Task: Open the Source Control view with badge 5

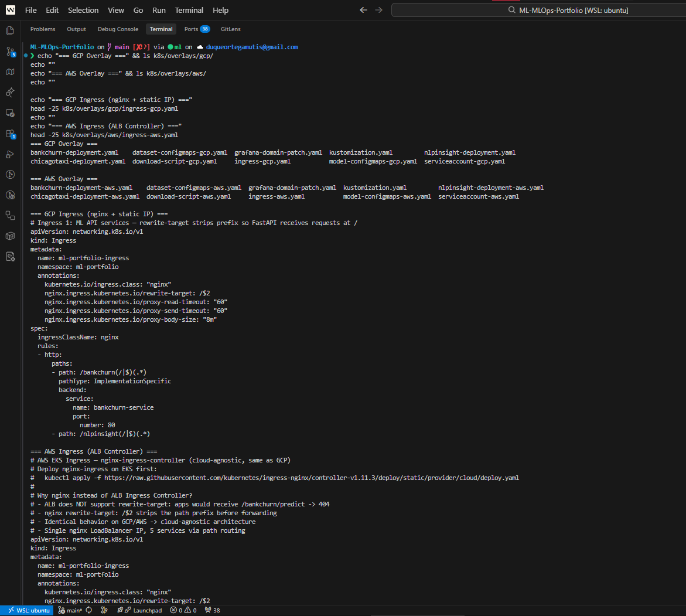Action: click(10, 52)
